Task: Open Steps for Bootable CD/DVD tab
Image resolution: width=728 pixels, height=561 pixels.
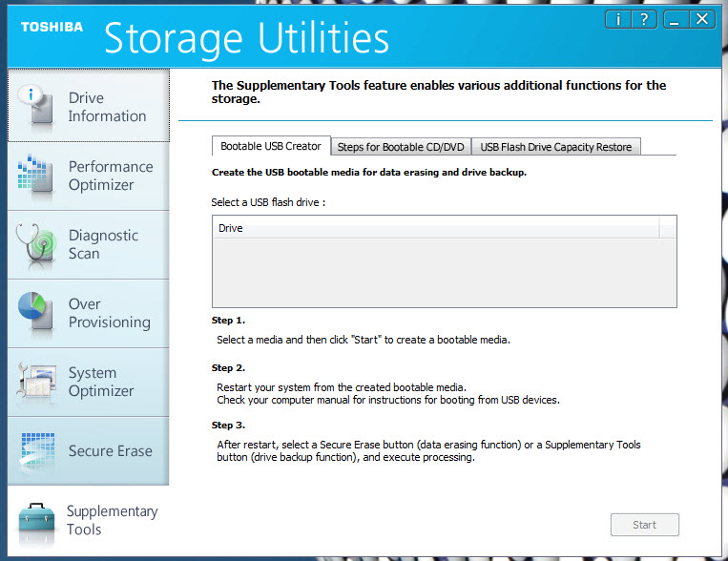Action: (x=401, y=147)
